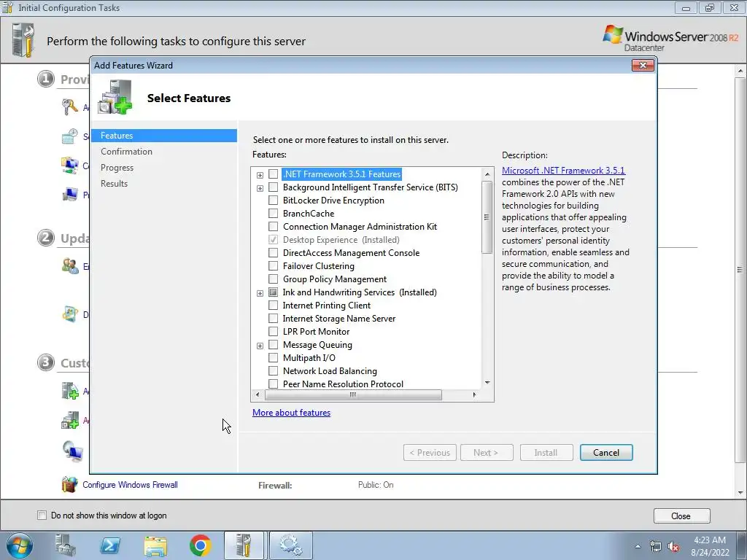Click the features list scroll-down arrow
Viewport: 747px width, 560px height.
(x=487, y=383)
